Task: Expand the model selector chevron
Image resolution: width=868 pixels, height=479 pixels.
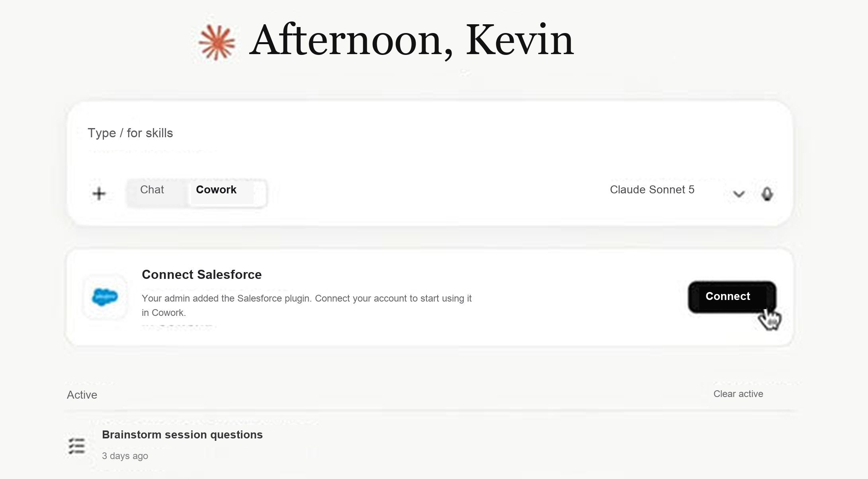Action: [x=739, y=194]
